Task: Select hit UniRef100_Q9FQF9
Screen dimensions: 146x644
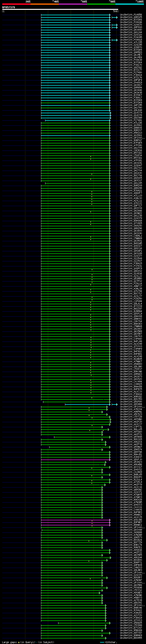Action: click(x=131, y=80)
